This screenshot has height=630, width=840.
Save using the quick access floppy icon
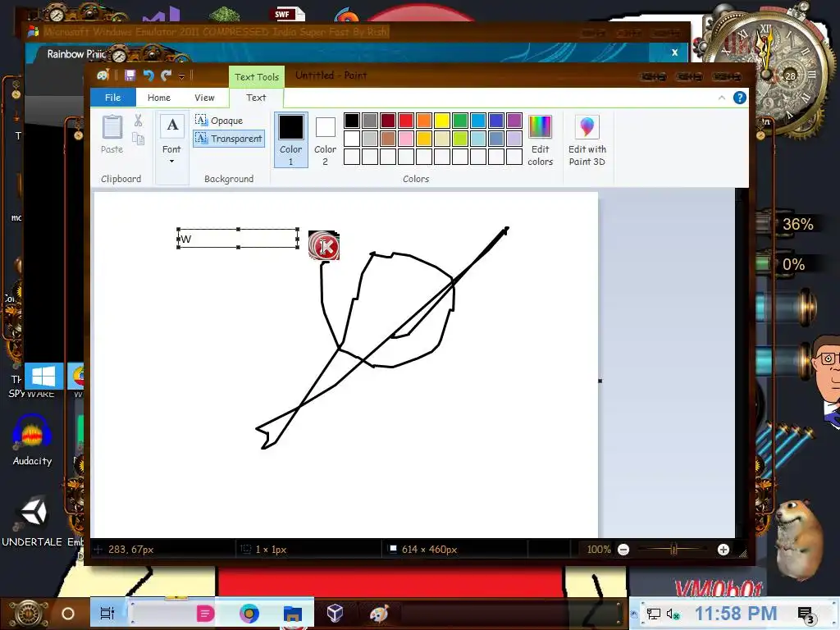coord(130,75)
